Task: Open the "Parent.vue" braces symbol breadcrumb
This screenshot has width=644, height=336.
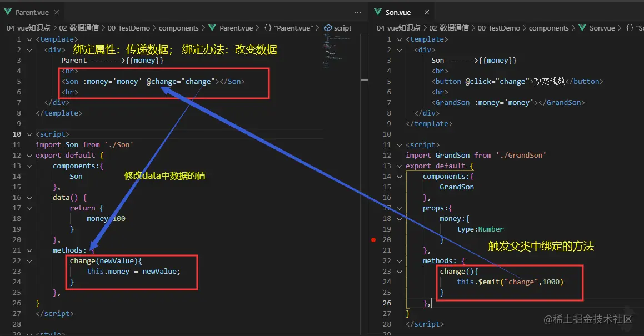Action: point(288,28)
